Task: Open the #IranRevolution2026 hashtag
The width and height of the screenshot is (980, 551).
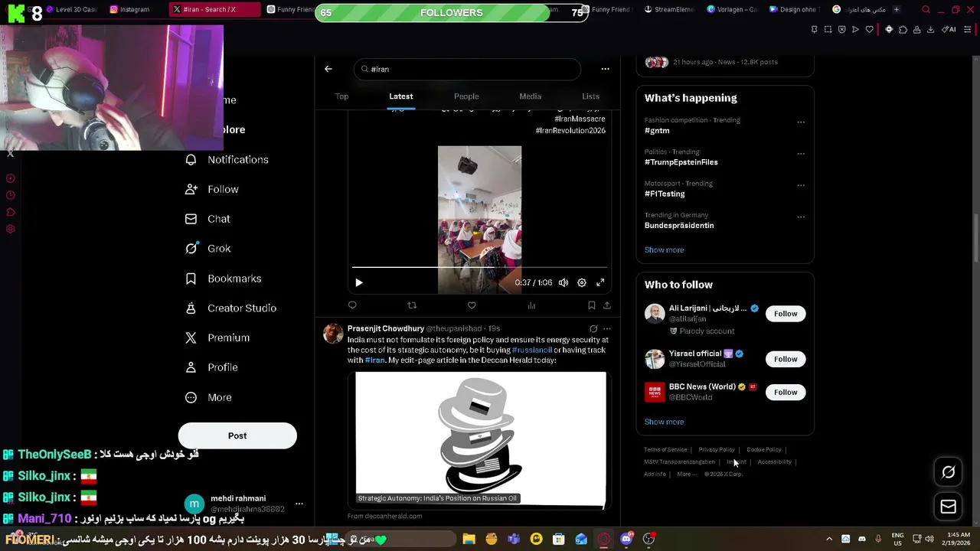Action: (x=570, y=131)
